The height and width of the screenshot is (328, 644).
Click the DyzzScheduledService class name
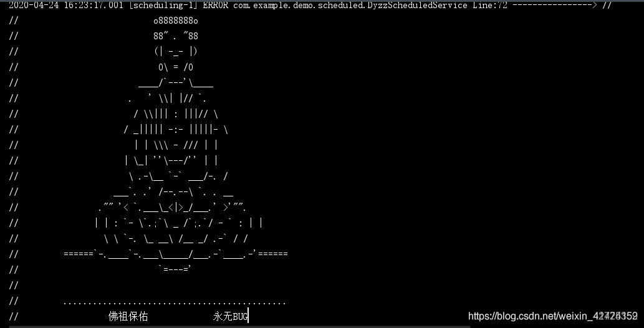click(x=417, y=5)
